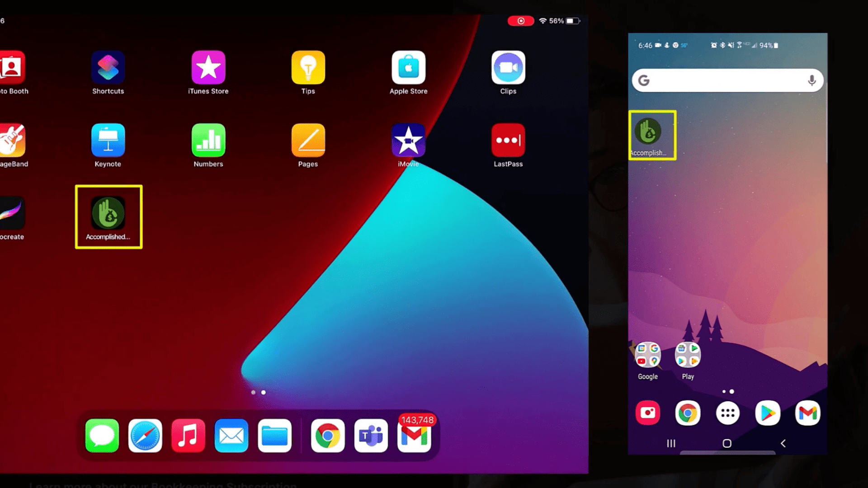Launch Chrome browser in iPad dock
Image resolution: width=868 pixels, height=488 pixels.
click(x=327, y=436)
